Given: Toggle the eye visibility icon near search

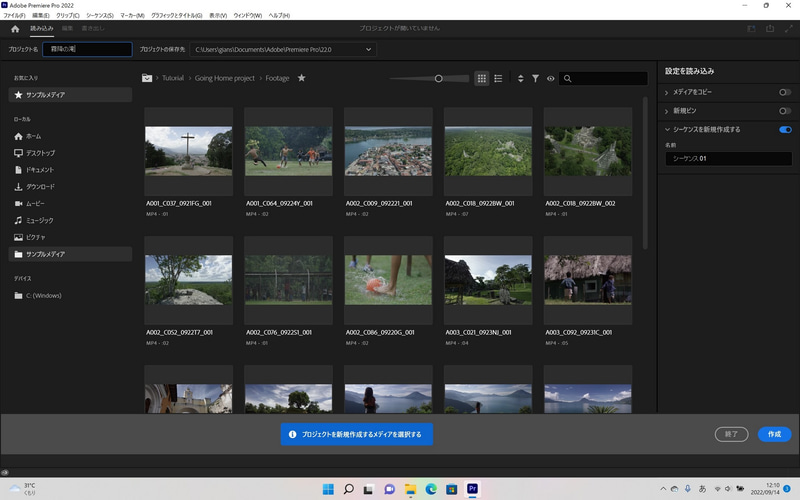Looking at the screenshot, I should [x=550, y=78].
